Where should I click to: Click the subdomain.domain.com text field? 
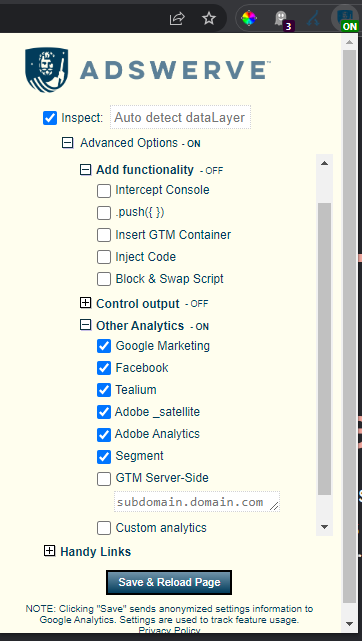coord(197,502)
